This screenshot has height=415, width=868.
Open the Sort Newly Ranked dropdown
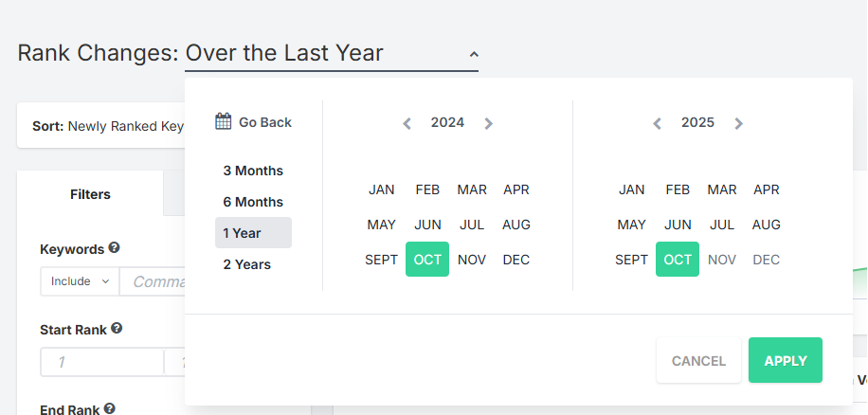click(104, 126)
